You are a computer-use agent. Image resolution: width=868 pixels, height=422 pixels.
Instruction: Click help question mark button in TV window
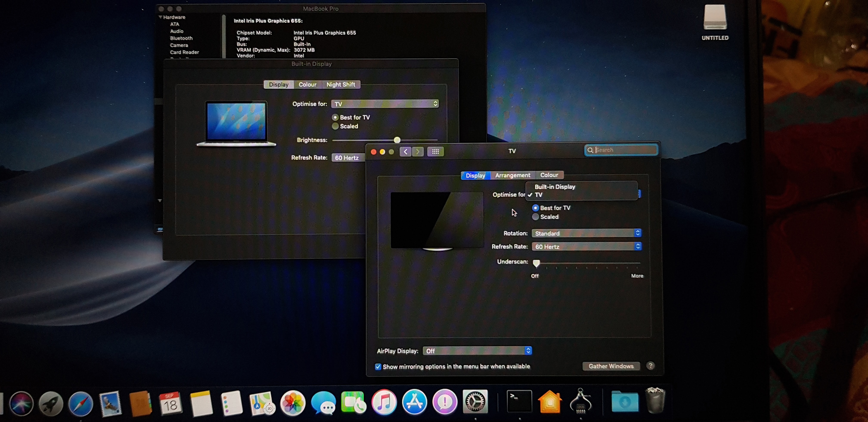click(x=650, y=366)
